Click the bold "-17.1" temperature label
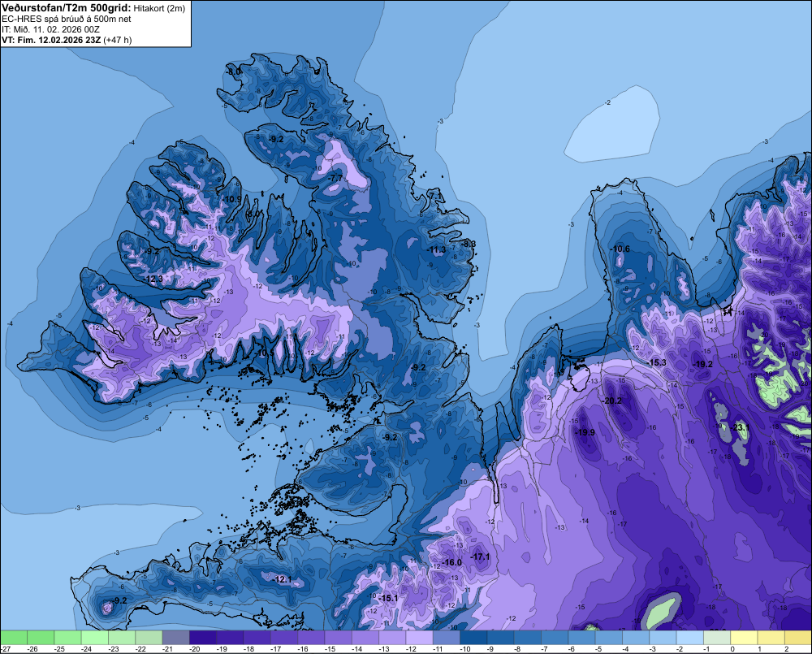 (480, 557)
